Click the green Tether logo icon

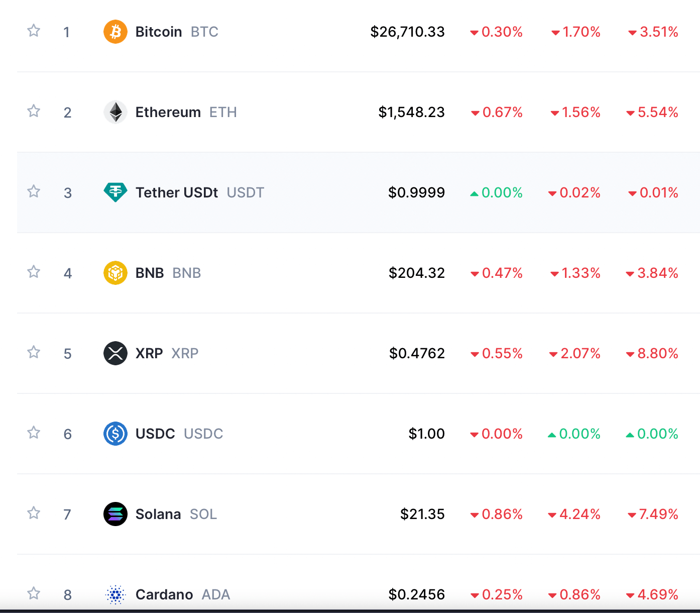[115, 192]
